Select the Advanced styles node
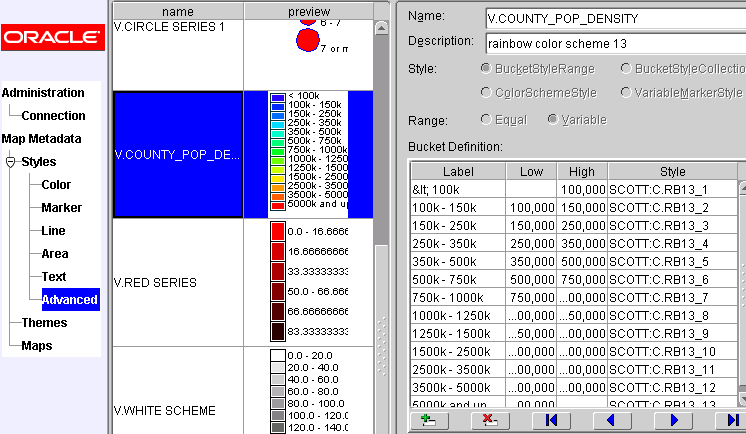Viewport: 746px width, 434px height. click(x=70, y=300)
